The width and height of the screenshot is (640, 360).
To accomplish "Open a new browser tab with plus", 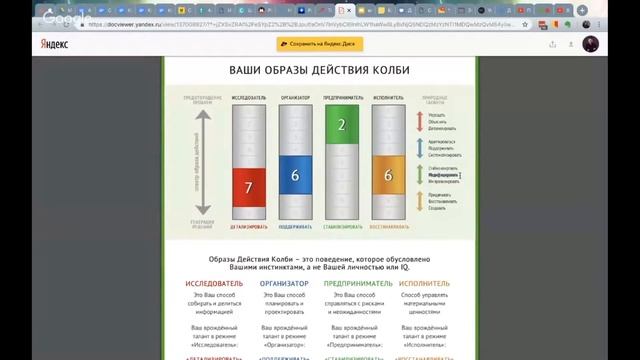I will click(x=582, y=10).
